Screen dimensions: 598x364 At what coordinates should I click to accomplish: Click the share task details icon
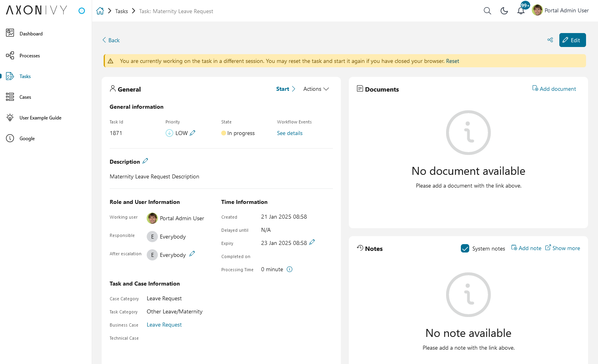[x=550, y=40]
